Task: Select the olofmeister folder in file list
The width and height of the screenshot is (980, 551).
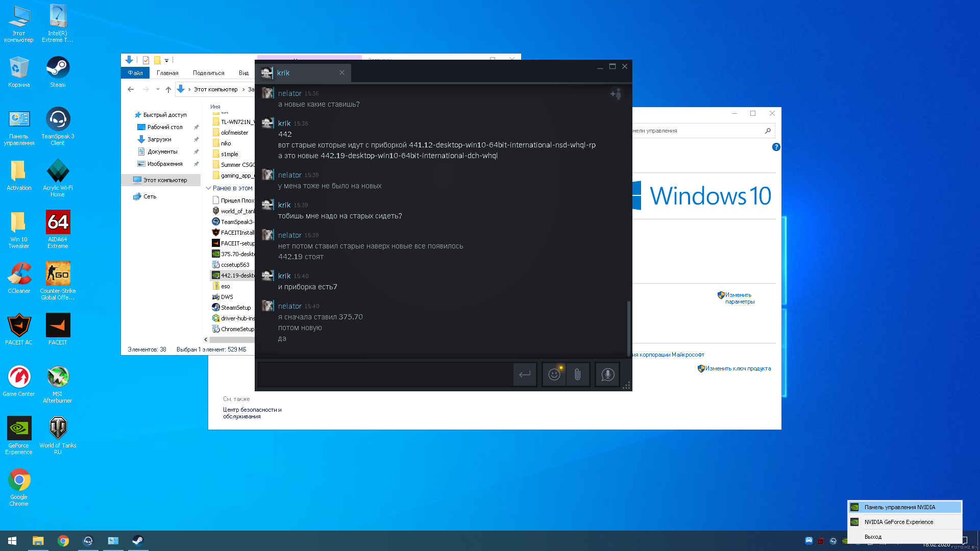Action: tap(230, 133)
